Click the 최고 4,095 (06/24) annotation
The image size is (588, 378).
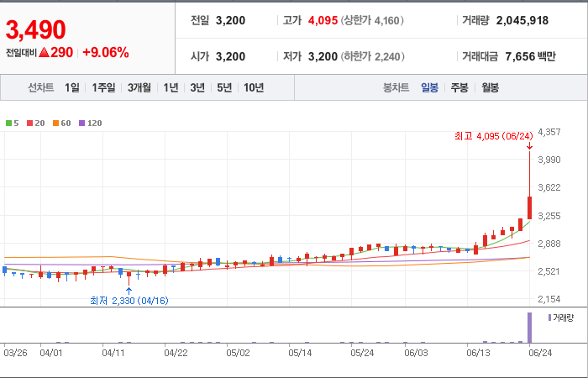click(x=494, y=136)
